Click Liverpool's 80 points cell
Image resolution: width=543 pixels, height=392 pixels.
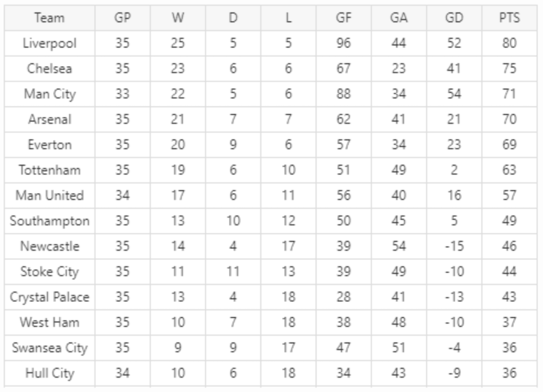click(x=509, y=43)
